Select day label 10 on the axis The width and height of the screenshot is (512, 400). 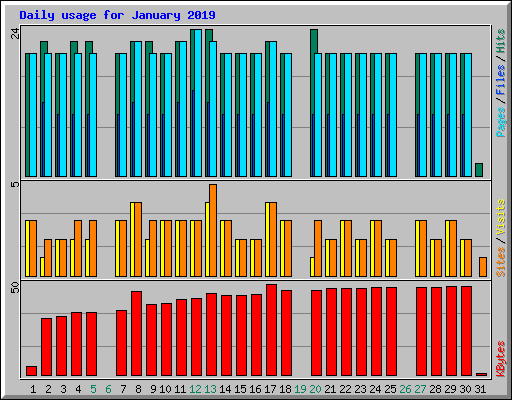click(165, 389)
